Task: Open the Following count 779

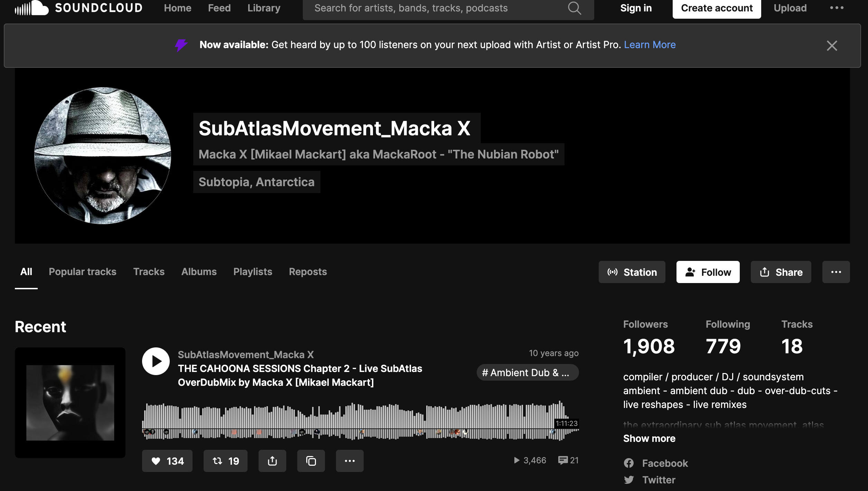Action: click(x=723, y=346)
